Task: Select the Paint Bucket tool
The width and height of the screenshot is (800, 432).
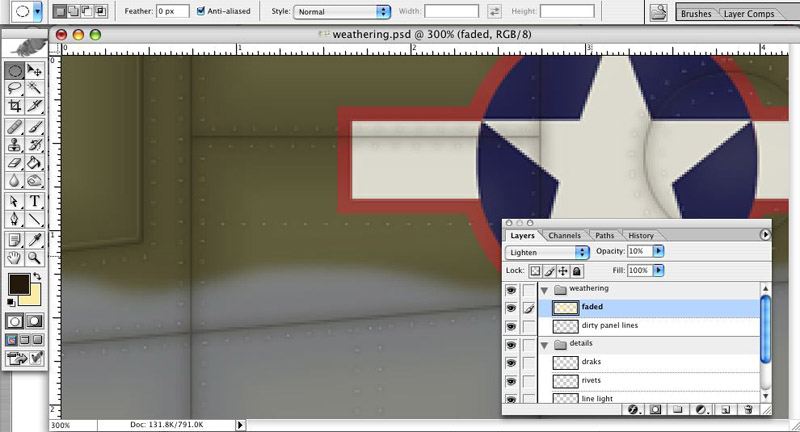Action: tap(34, 163)
